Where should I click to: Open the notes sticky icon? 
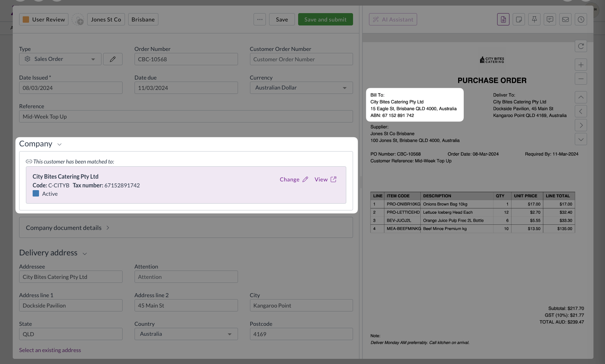click(x=519, y=19)
